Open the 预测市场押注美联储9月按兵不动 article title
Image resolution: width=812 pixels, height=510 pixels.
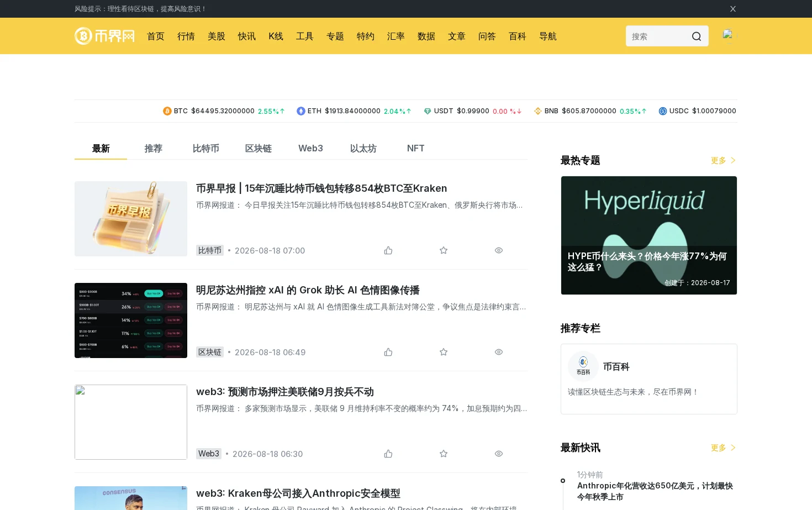click(285, 392)
